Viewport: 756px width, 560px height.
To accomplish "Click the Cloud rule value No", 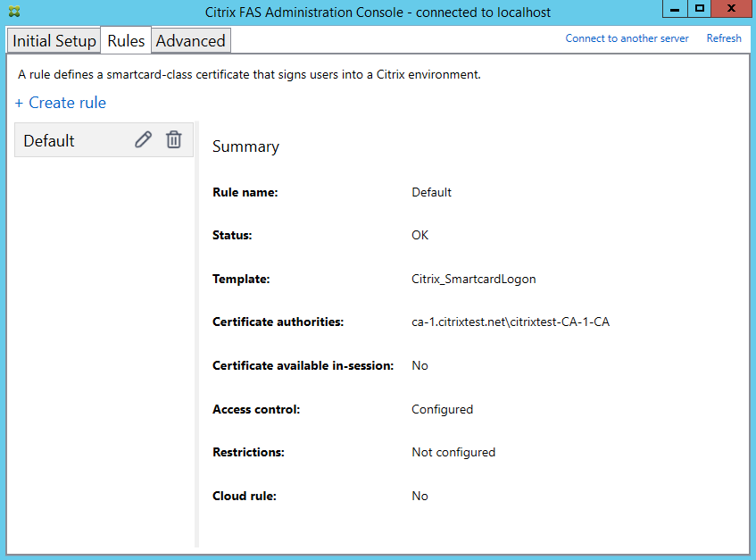I will [420, 496].
